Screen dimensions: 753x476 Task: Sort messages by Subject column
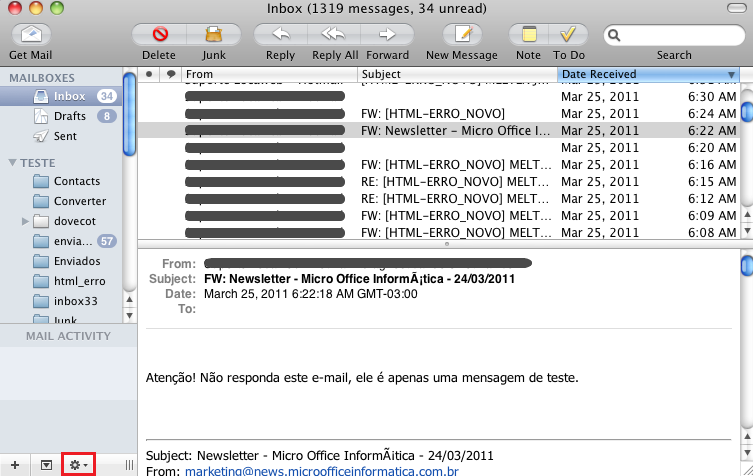pyautogui.click(x=457, y=74)
